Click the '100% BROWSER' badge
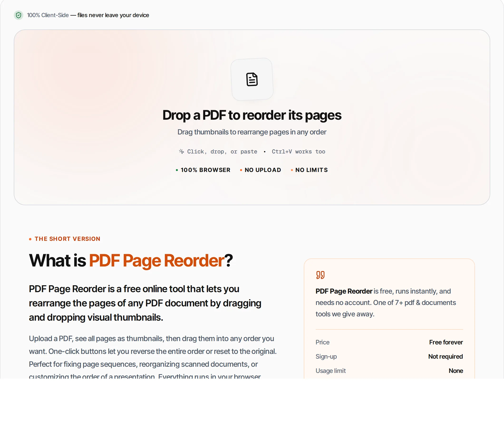The image size is (504, 428). [x=203, y=170]
